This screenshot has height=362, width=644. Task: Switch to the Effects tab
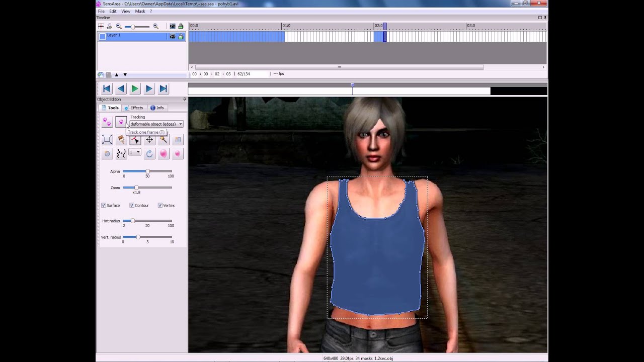[x=134, y=108]
